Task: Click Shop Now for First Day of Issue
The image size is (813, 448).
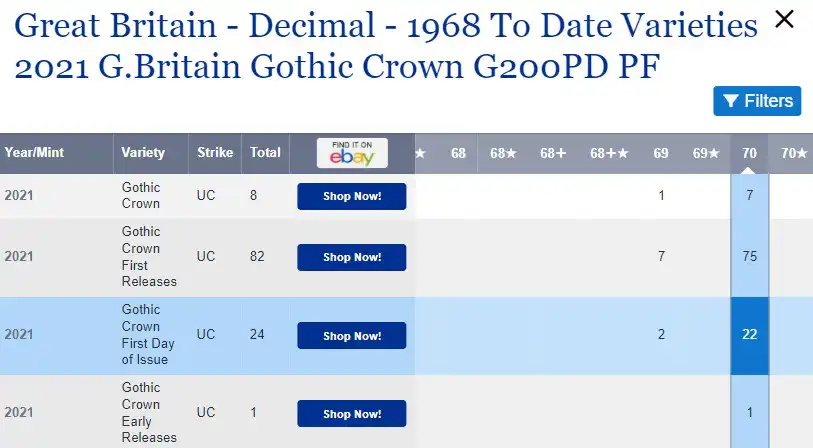Action: point(352,335)
